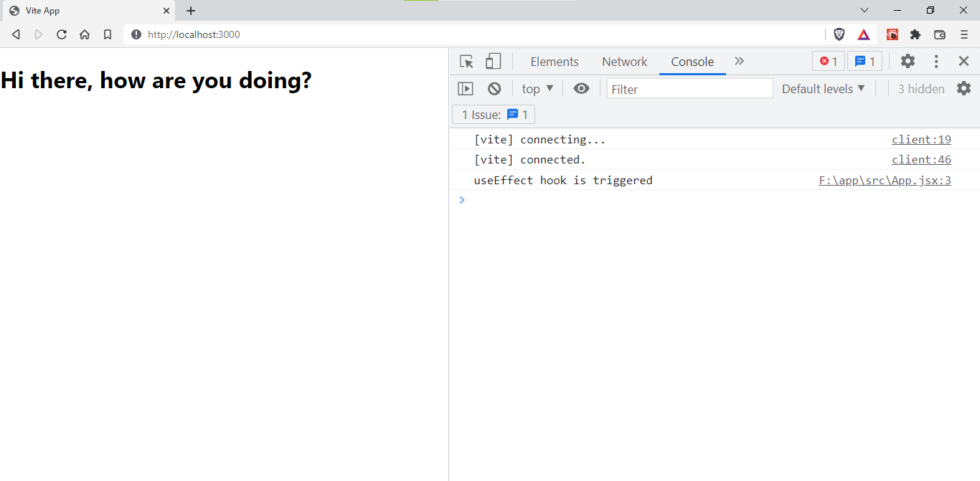Click the eye live expression icon
Screen dimensions: 980x481
tap(581, 89)
